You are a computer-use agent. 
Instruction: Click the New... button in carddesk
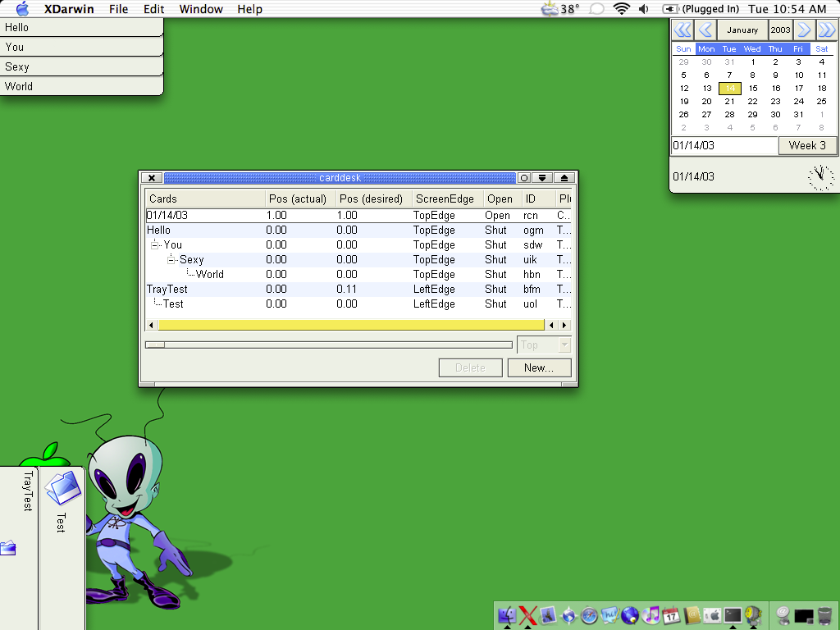[540, 368]
